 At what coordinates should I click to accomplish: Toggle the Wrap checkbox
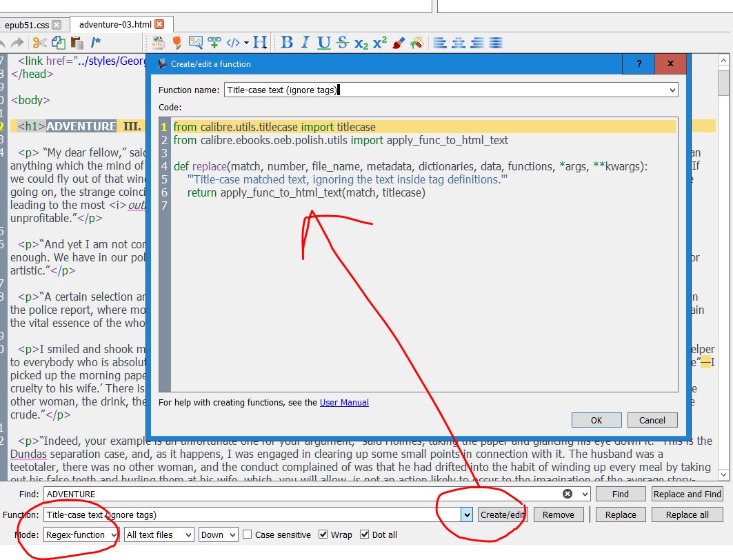pyautogui.click(x=323, y=534)
